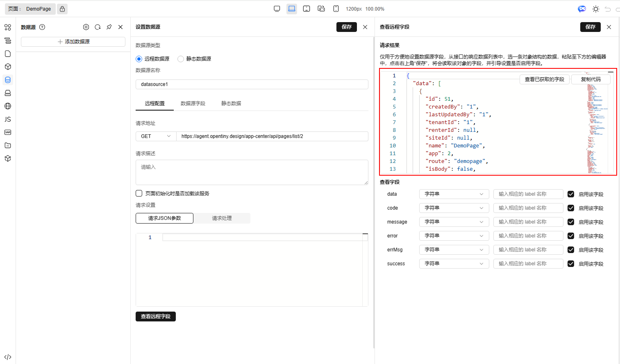
Task: Enable load service on page initialization checkbox
Action: point(139,193)
